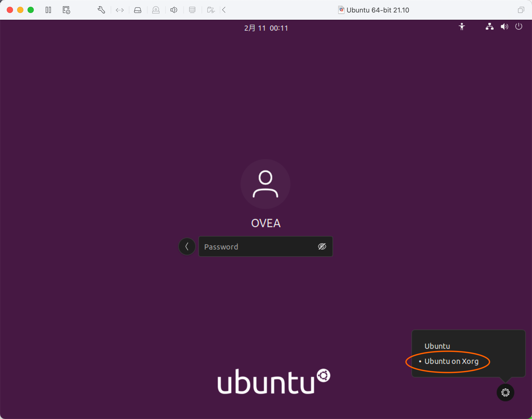Toggle password visibility eye icon
This screenshot has height=419, width=532.
(x=322, y=246)
